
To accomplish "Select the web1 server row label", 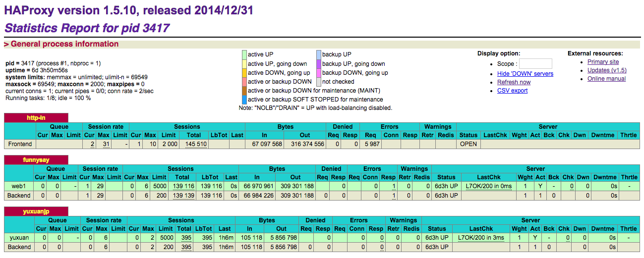I will 19,186.
